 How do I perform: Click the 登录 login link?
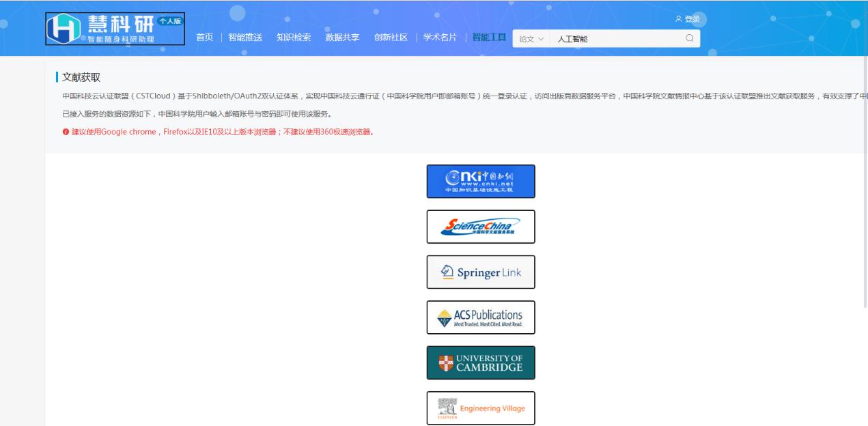(x=692, y=19)
